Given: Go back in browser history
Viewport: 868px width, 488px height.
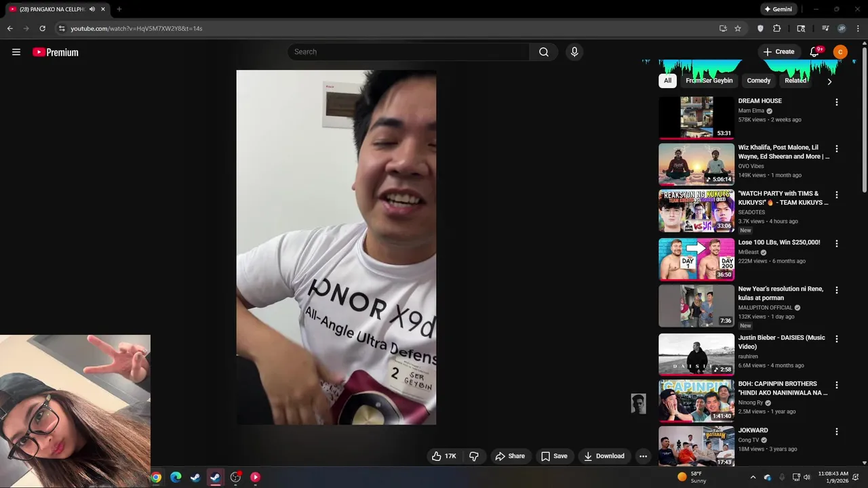Looking at the screenshot, I should [9, 28].
